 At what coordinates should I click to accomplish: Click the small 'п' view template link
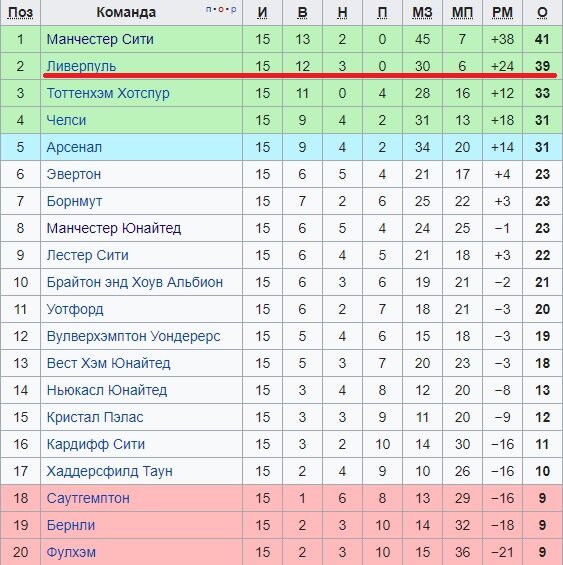pos(208,9)
